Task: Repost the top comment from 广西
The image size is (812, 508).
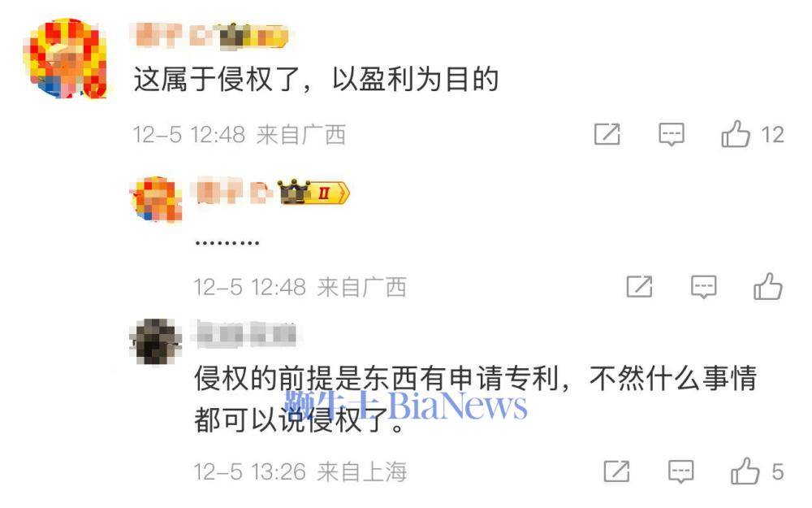Action: tap(607, 135)
